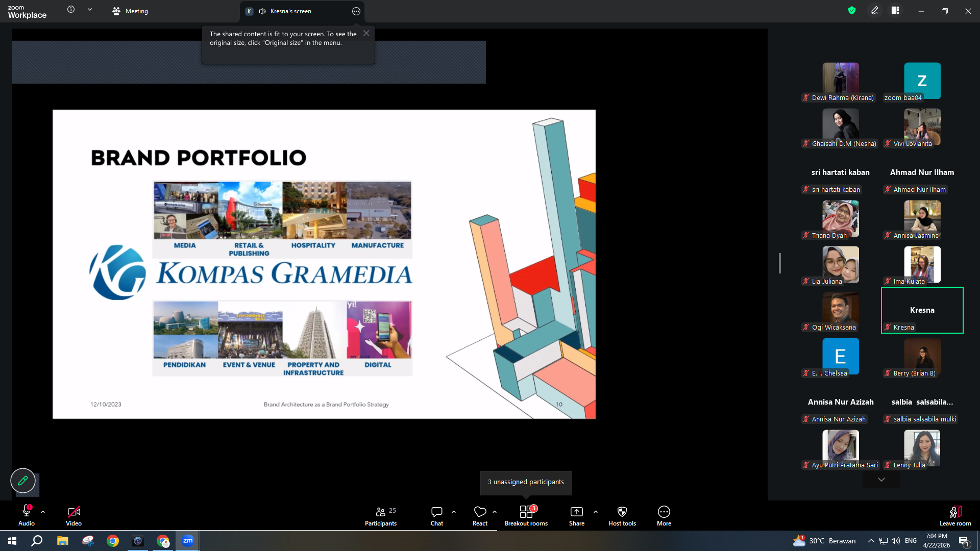Select Annisa Jasmine video thumbnail
This screenshot has width=980, height=551.
(922, 218)
